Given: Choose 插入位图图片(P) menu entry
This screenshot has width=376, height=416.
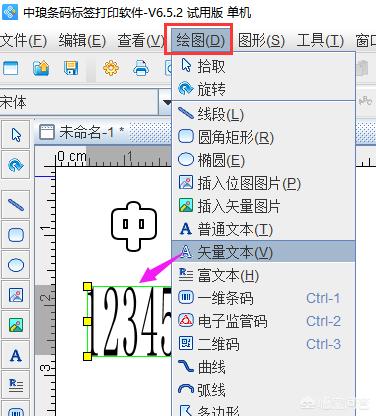Looking at the screenshot, I should pyautogui.click(x=263, y=183).
